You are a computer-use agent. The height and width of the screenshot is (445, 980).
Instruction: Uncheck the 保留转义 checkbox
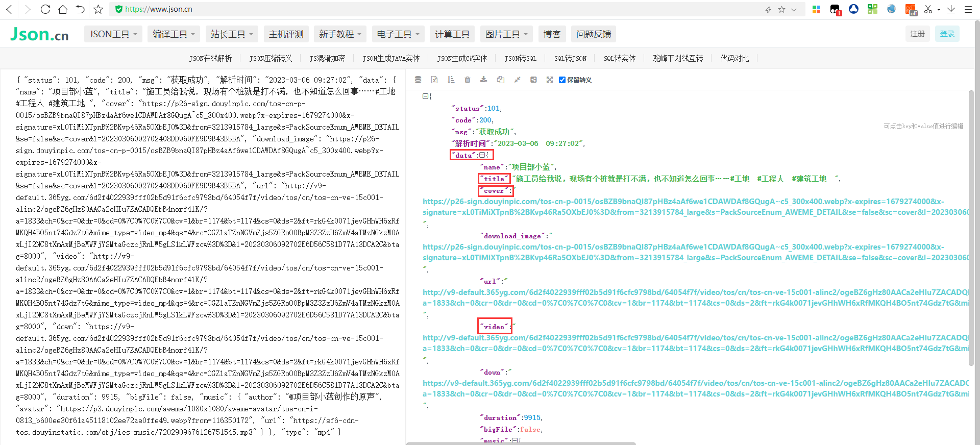[x=562, y=80]
